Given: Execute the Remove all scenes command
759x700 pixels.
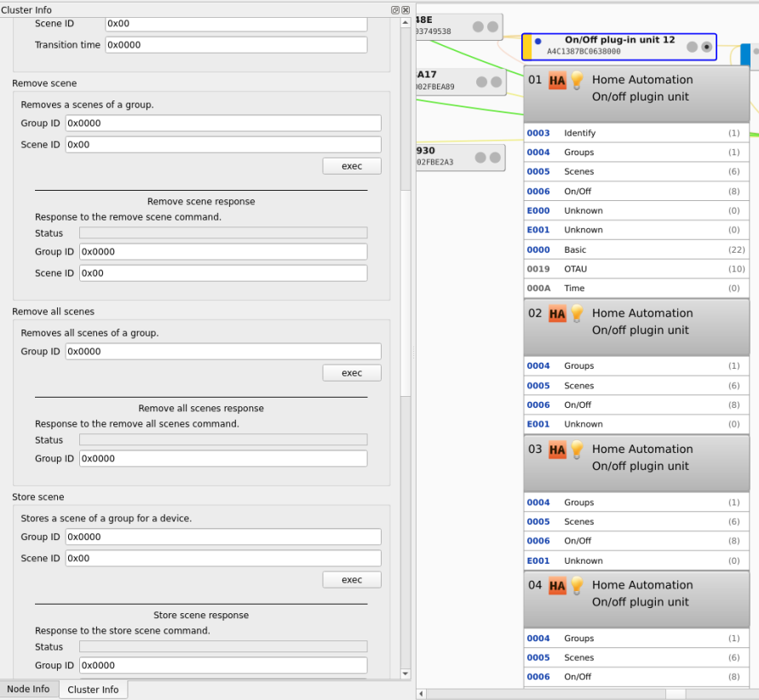Looking at the screenshot, I should (x=352, y=373).
